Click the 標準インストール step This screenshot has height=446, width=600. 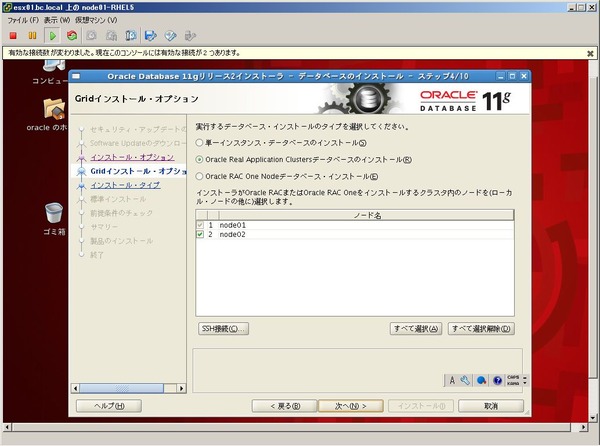(x=118, y=199)
